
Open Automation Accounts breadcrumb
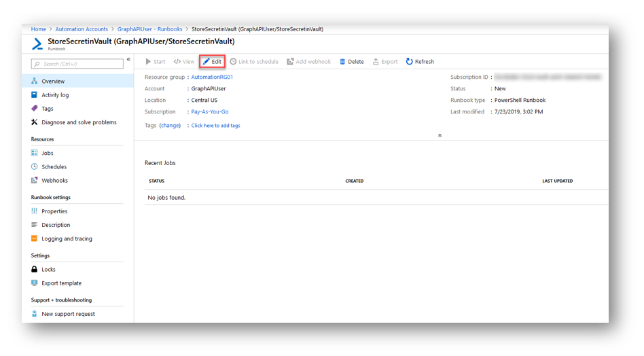(x=82, y=29)
